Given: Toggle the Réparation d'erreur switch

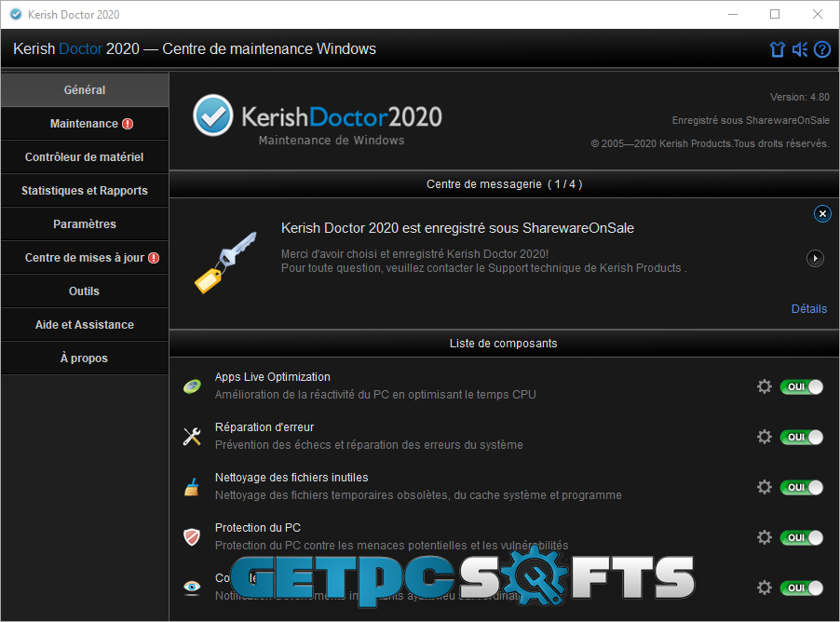Looking at the screenshot, I should [x=802, y=437].
